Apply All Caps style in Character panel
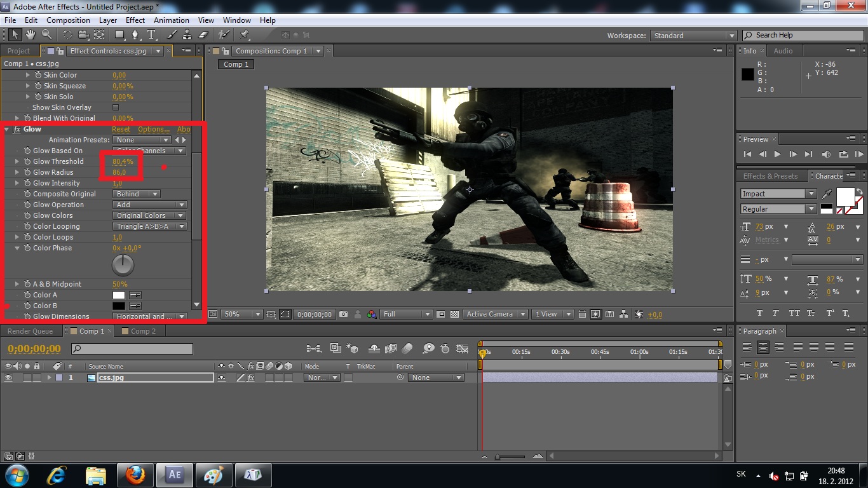Screen dimensions: 868x488 coord(794,313)
